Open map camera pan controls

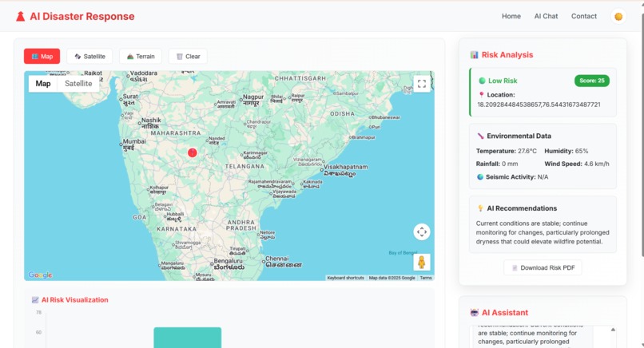coord(422,231)
